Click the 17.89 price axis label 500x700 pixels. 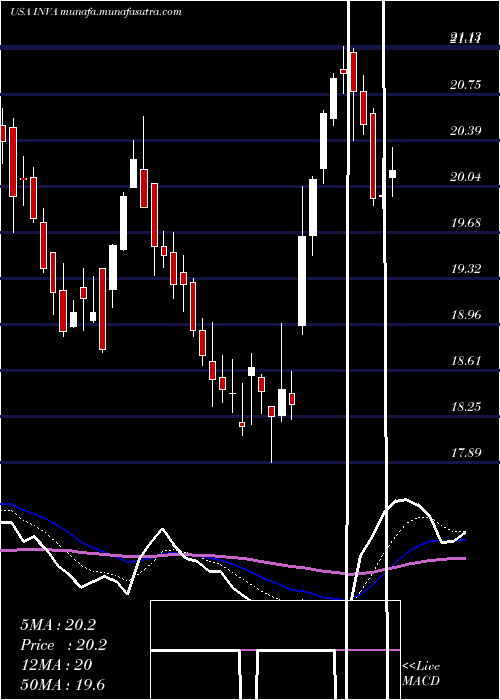(466, 453)
